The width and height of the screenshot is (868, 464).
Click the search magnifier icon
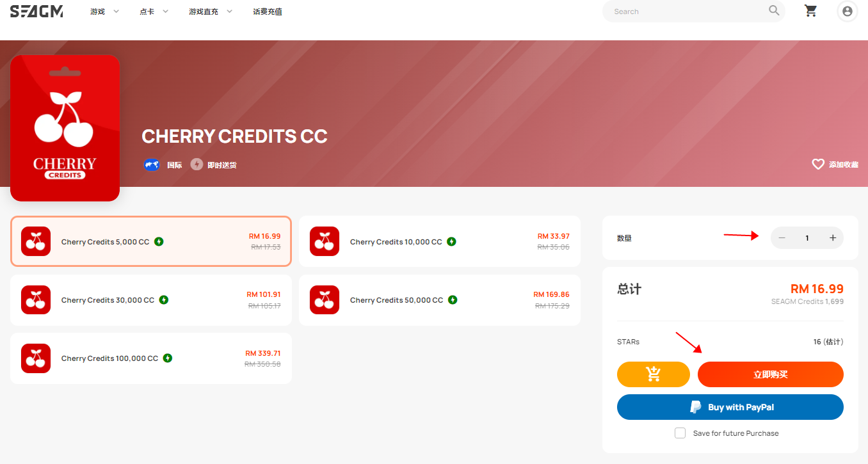(775, 10)
